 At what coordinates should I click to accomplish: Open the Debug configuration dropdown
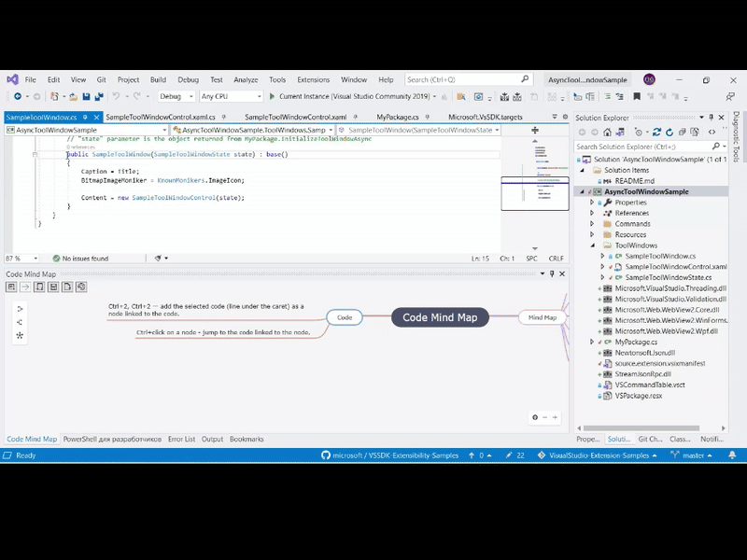(x=176, y=96)
